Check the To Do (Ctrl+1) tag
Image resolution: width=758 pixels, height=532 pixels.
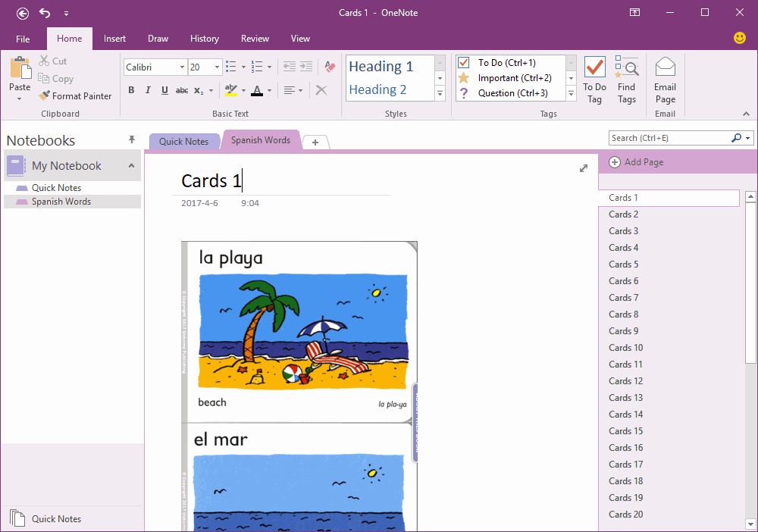tap(506, 62)
